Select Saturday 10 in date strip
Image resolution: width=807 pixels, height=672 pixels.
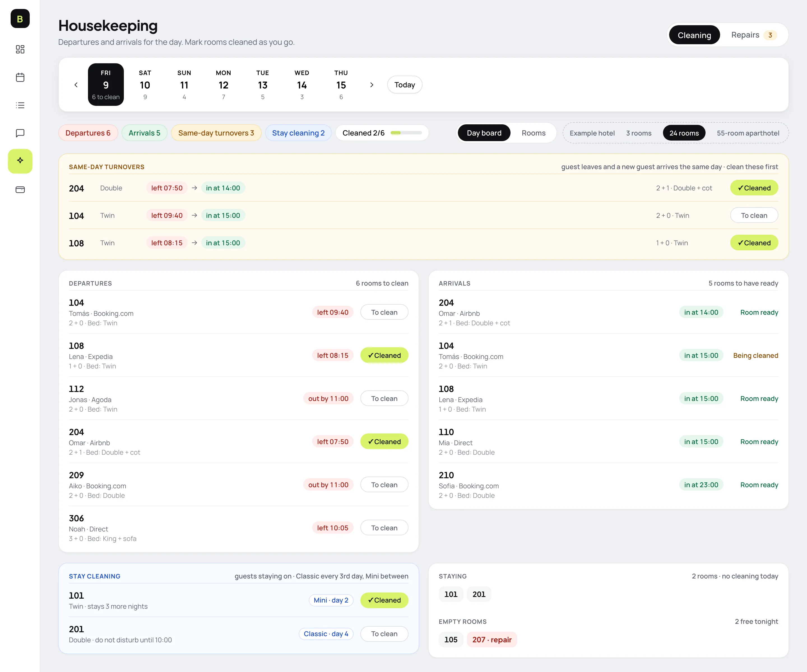tap(145, 85)
